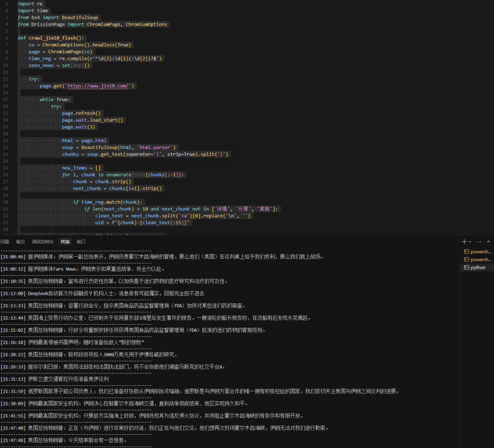Click the [21:10:35] terminal log entry
Screen dimensions: 494x448
114,282
